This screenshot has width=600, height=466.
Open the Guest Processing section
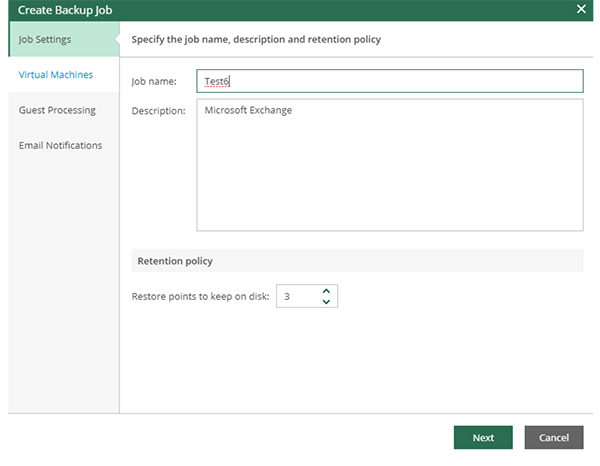(57, 110)
